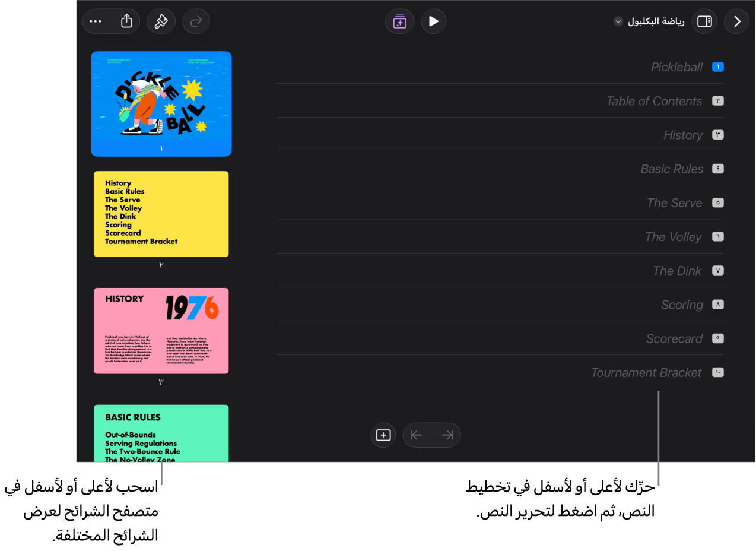The height and width of the screenshot is (551, 756).
Task: Select the pink History slide 3 thumbnail
Action: (x=161, y=331)
